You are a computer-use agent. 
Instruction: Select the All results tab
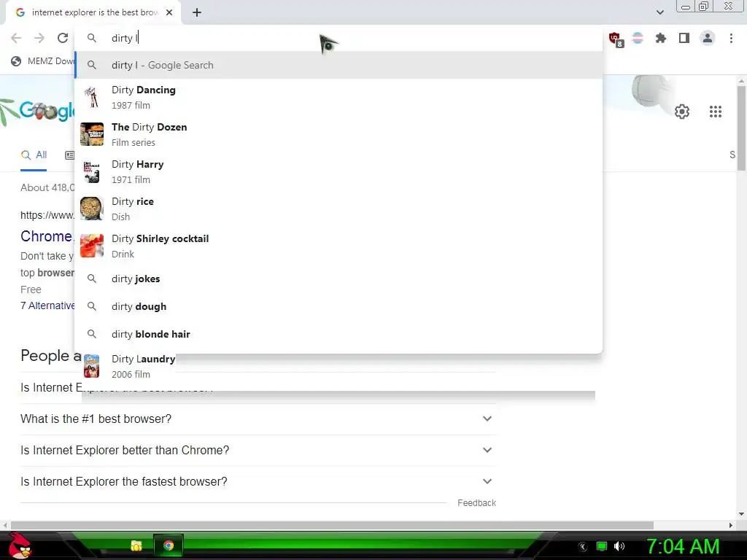(x=34, y=155)
